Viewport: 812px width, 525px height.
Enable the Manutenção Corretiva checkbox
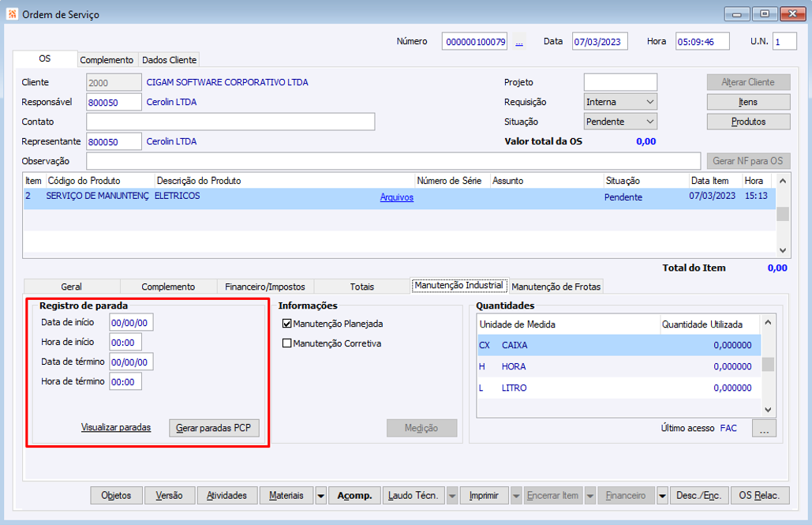pos(287,343)
